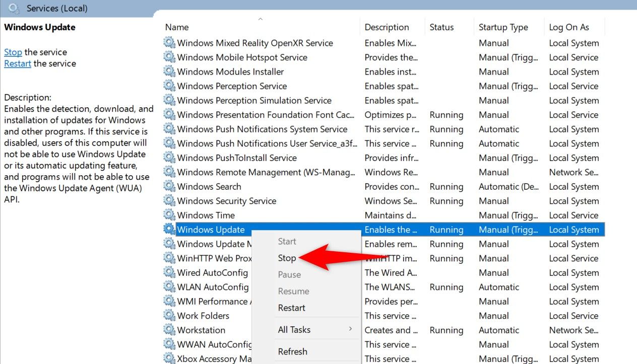Click gear icon beside Workstation service
Image resolution: width=637 pixels, height=364 pixels.
pos(169,330)
